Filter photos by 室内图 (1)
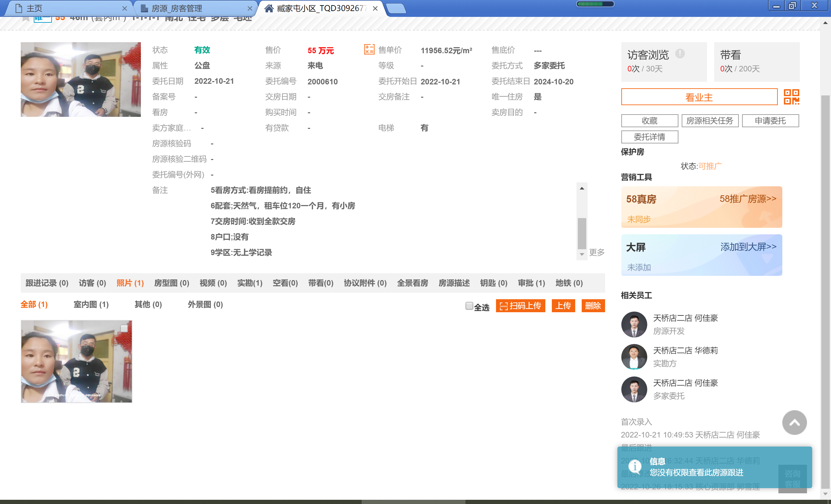This screenshot has height=504, width=831. click(91, 304)
